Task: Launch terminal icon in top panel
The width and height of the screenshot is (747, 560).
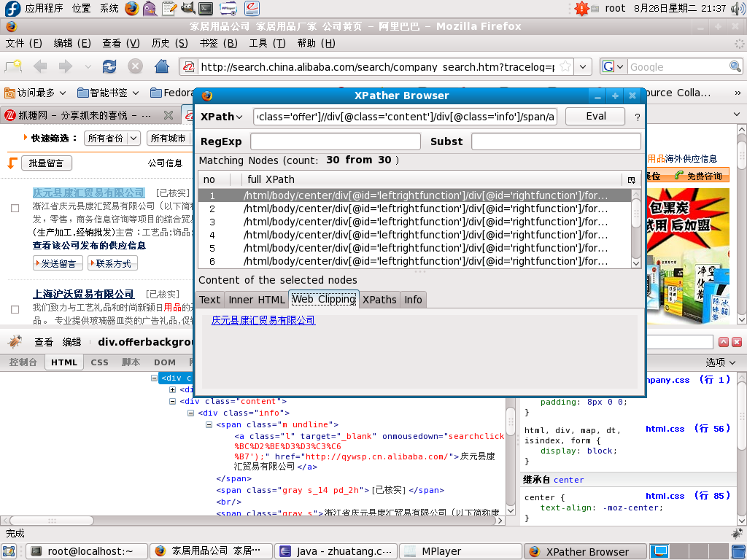Action: pos(206,8)
